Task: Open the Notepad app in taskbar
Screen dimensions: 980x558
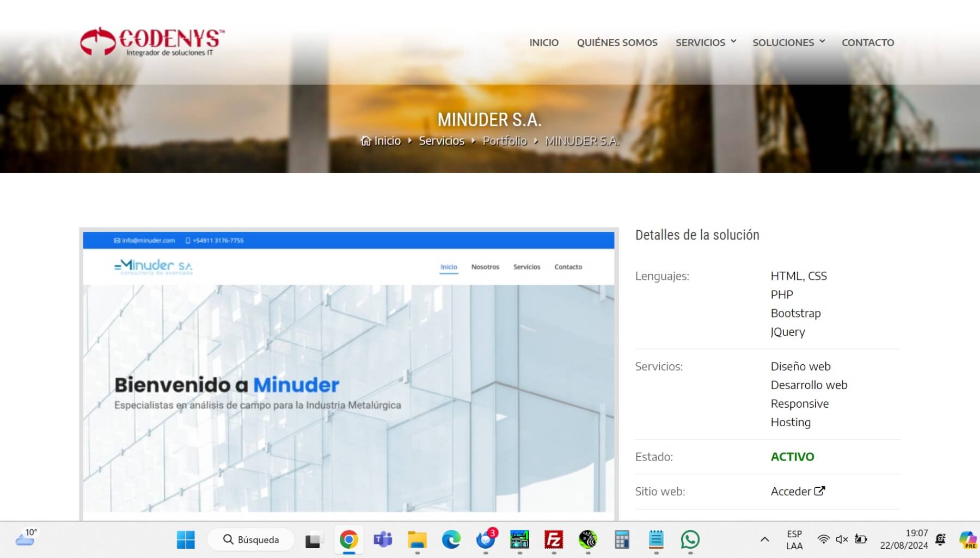Action: coord(656,539)
